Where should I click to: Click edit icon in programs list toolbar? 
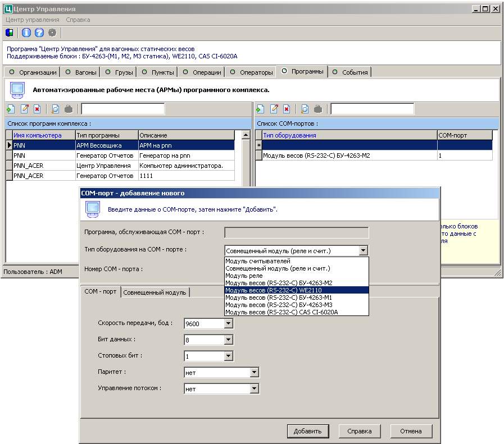(x=24, y=109)
